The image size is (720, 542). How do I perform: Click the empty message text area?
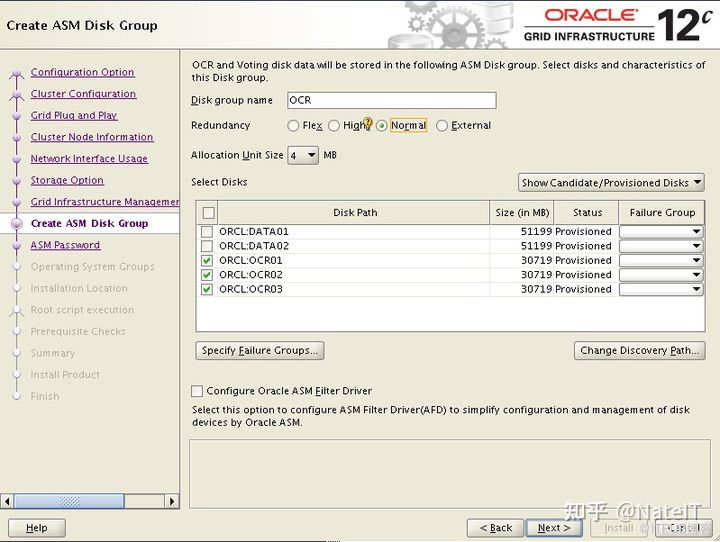(x=450, y=474)
